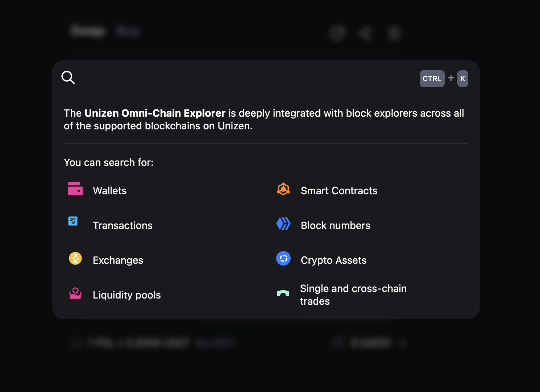Viewport: 540px width, 392px height.
Task: Click the magnifying glass search icon
Action: pos(68,78)
